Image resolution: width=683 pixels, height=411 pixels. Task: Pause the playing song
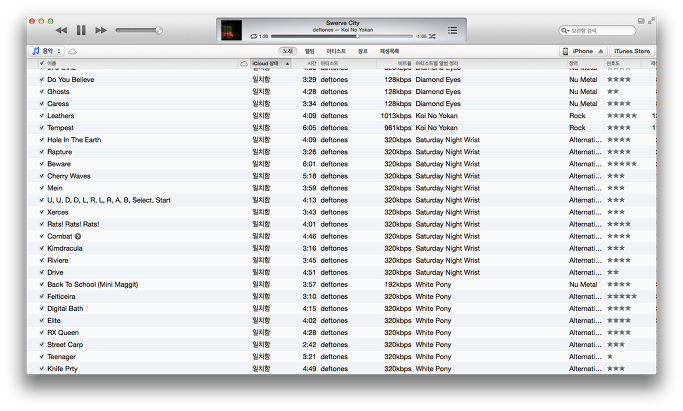tap(81, 30)
